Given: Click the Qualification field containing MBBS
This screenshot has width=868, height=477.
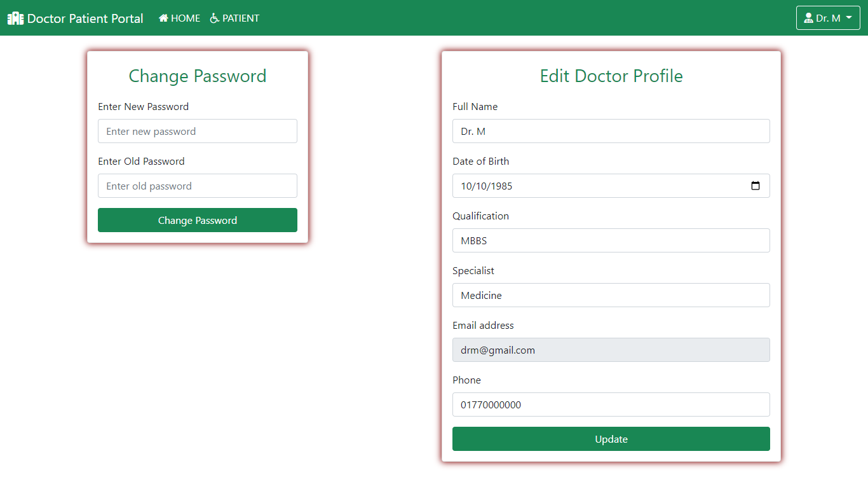Looking at the screenshot, I should point(611,240).
